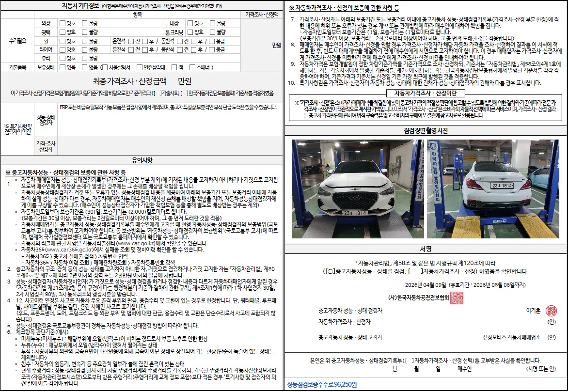Select 불량 for 룸크리닝
The width and height of the screenshot is (568, 392).
[x=213, y=32]
